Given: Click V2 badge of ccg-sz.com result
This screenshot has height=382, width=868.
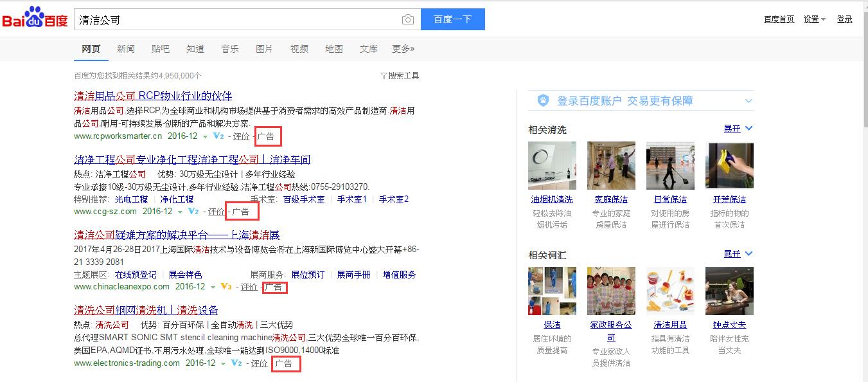Looking at the screenshot, I should tap(193, 212).
